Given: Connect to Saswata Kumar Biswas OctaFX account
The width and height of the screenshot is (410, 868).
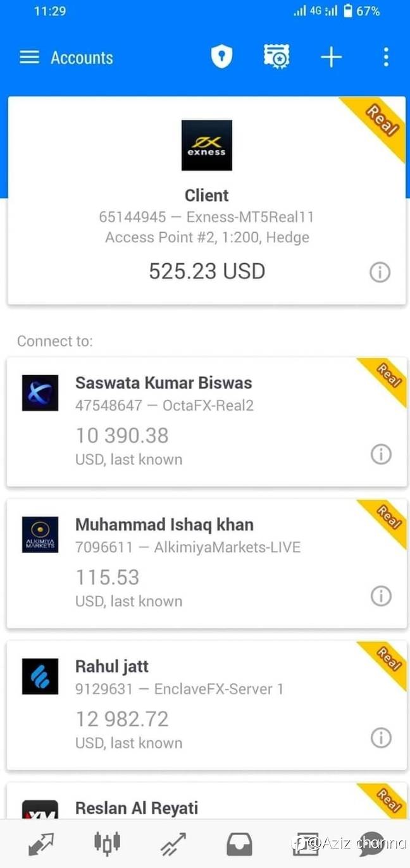Looking at the screenshot, I should (x=206, y=422).
